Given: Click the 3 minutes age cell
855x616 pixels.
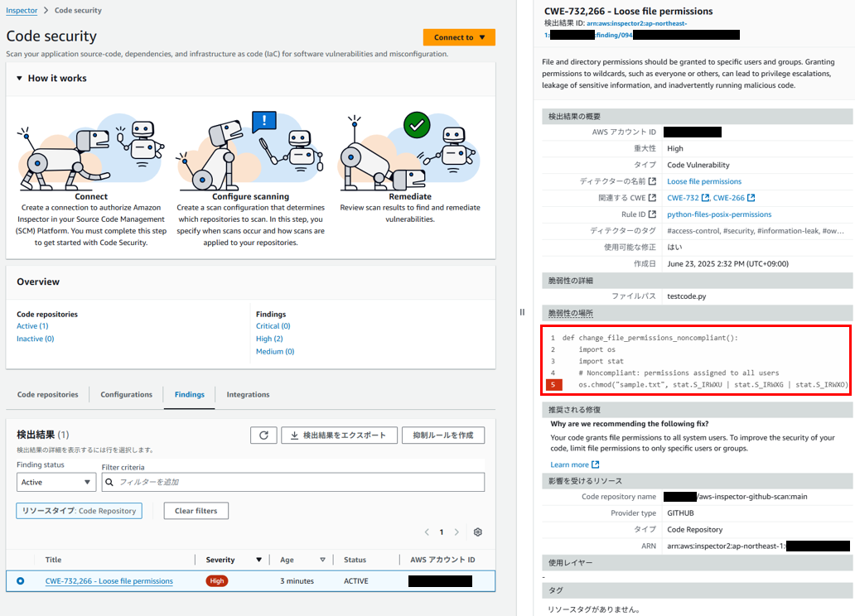Looking at the screenshot, I should 297,581.
